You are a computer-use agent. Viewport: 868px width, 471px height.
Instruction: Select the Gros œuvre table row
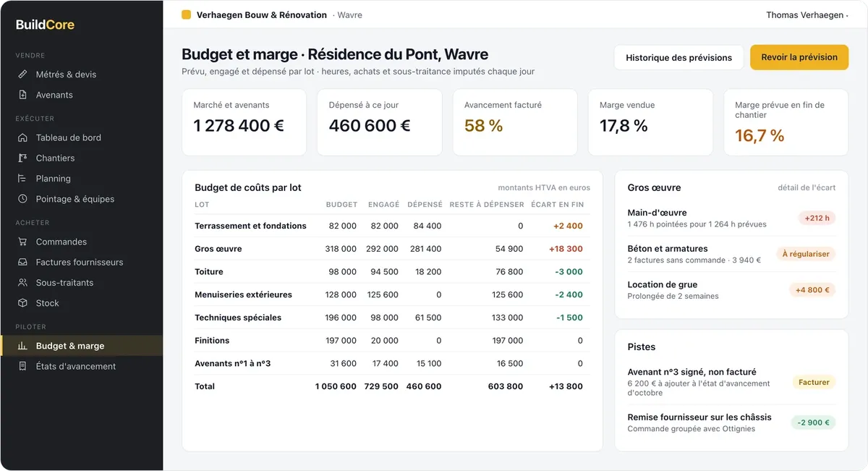tap(392, 249)
